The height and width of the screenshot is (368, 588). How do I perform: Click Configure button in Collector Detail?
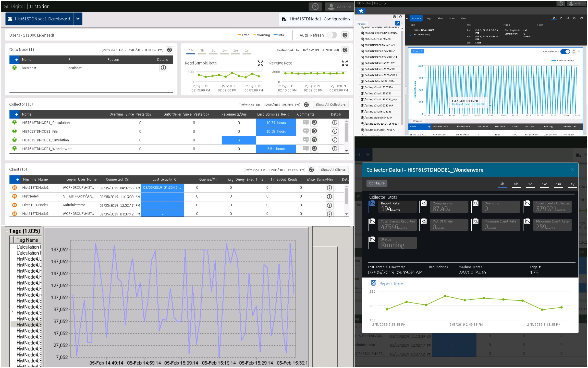377,183
